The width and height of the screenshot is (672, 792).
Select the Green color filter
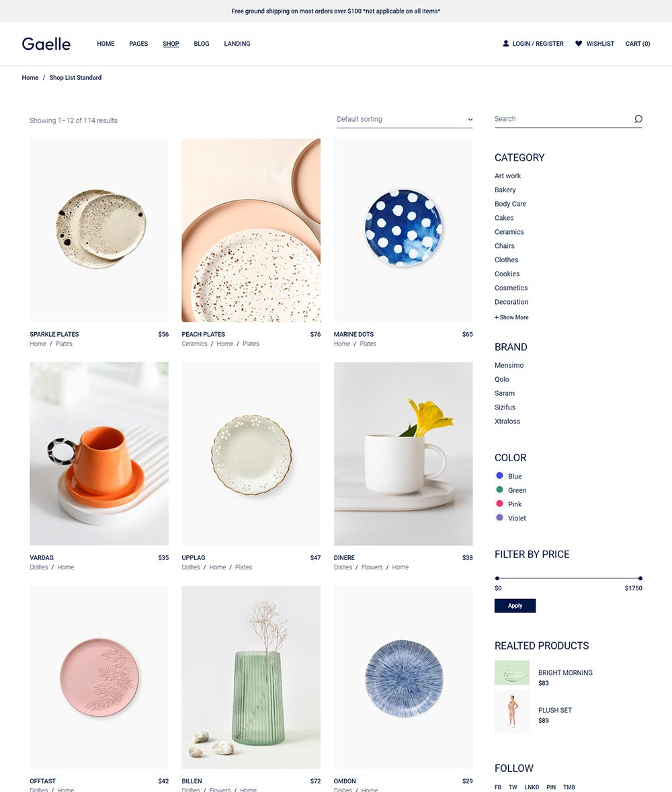pyautogui.click(x=511, y=490)
